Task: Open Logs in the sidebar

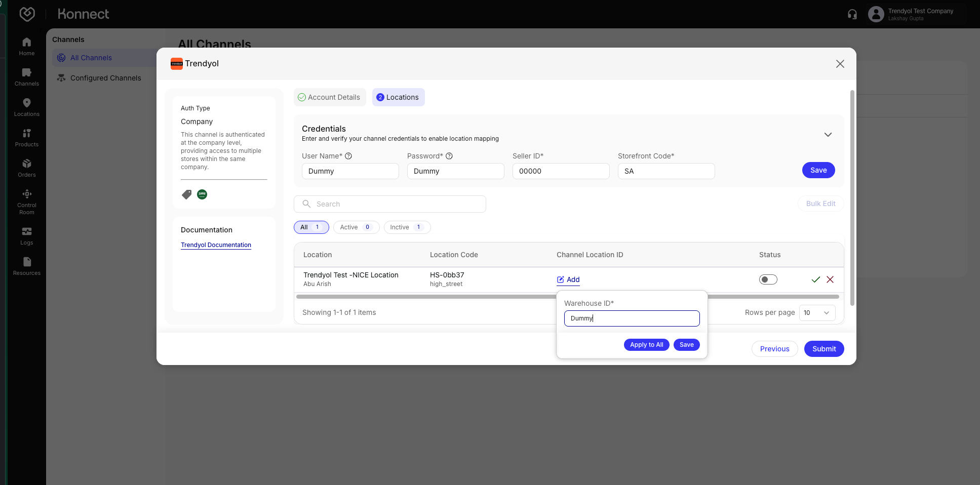Action: pyautogui.click(x=27, y=236)
